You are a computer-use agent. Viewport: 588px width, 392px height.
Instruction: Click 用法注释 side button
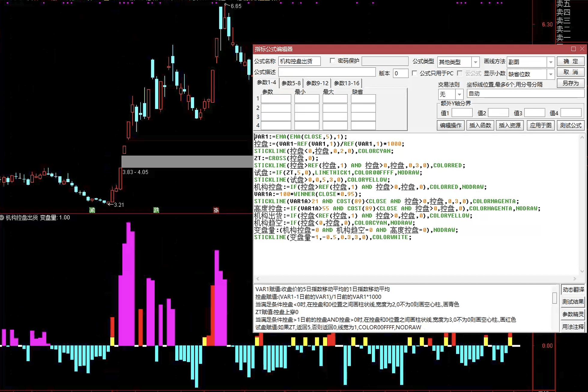click(573, 327)
